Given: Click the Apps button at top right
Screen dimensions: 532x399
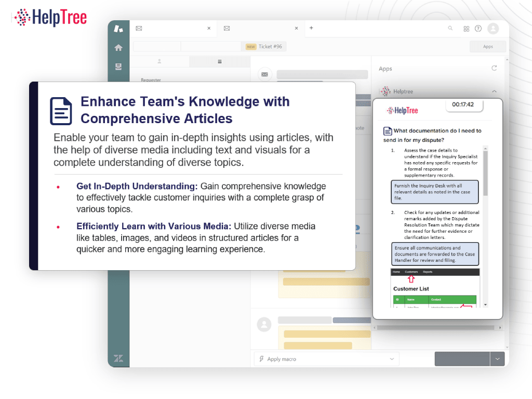Looking at the screenshot, I should [x=488, y=46].
